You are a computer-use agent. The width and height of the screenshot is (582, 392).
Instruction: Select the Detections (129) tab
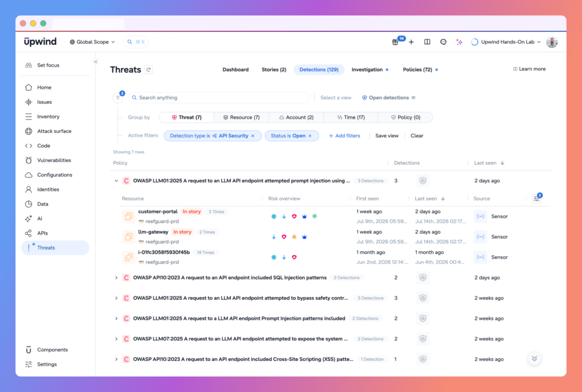point(319,69)
